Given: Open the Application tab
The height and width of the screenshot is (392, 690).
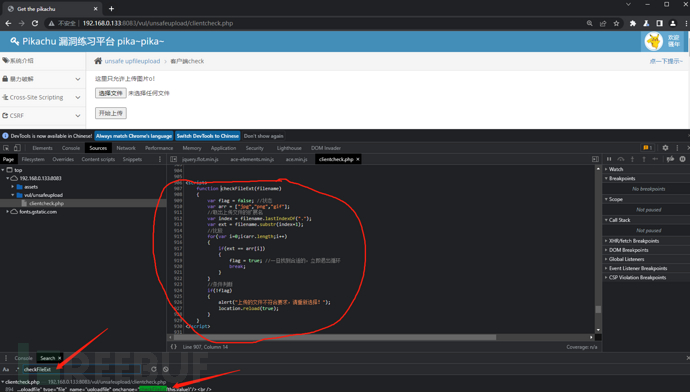Looking at the screenshot, I should [223, 148].
